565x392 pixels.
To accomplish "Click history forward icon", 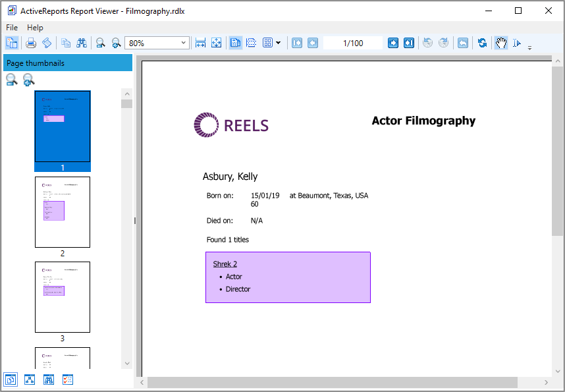I will [444, 43].
